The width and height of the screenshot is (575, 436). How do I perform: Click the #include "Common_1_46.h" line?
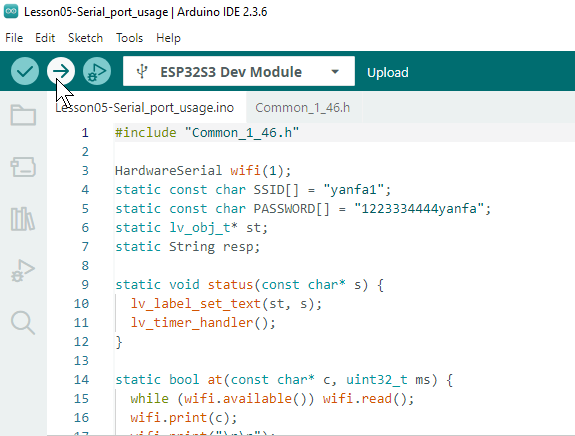click(207, 133)
